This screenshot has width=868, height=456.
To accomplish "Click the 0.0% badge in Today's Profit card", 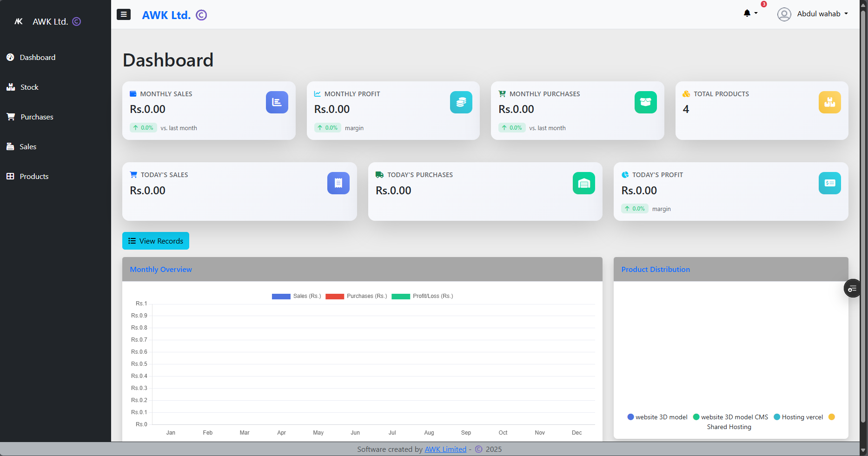I will click(x=635, y=209).
